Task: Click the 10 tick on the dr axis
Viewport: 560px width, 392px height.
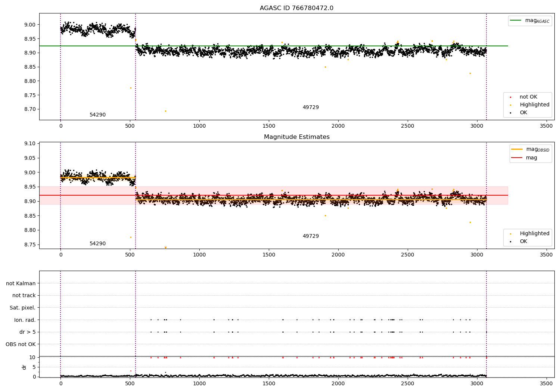Action: tap(32, 357)
